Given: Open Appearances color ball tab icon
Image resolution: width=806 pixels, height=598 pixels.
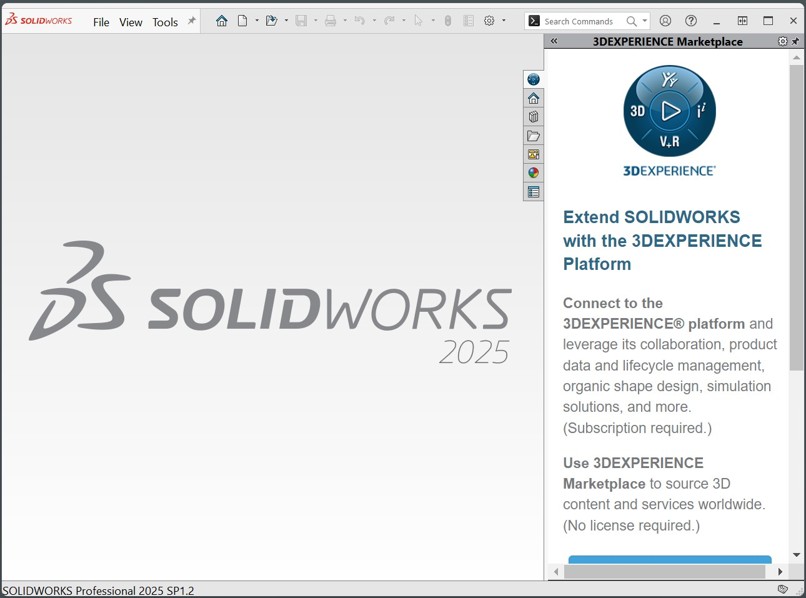Looking at the screenshot, I should coord(534,173).
